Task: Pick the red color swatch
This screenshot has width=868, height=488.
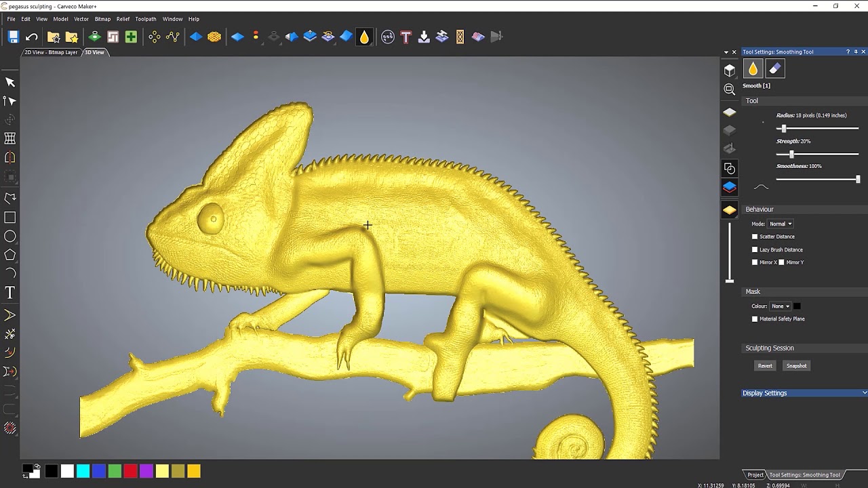Action: point(130,471)
